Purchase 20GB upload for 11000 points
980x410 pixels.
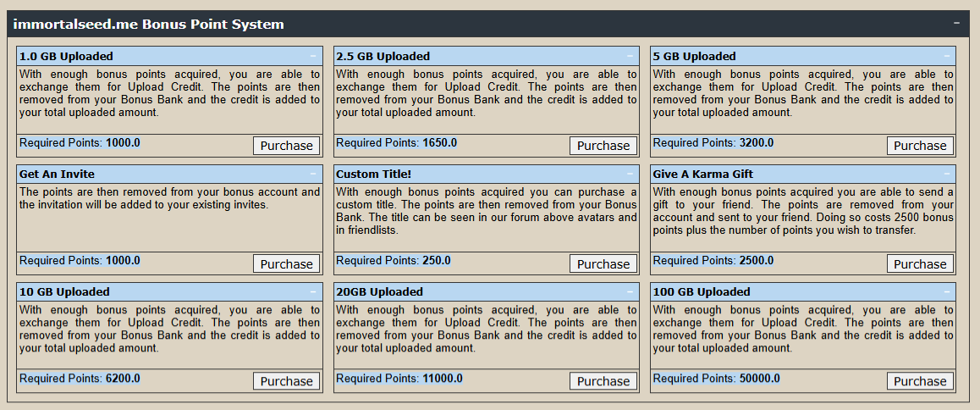[x=603, y=381]
